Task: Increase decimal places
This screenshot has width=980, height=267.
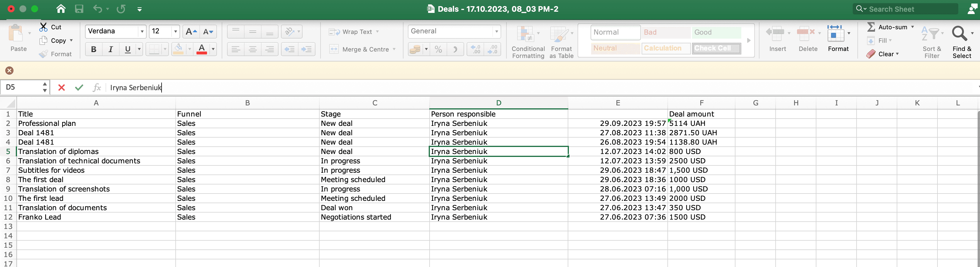Action: tap(474, 49)
